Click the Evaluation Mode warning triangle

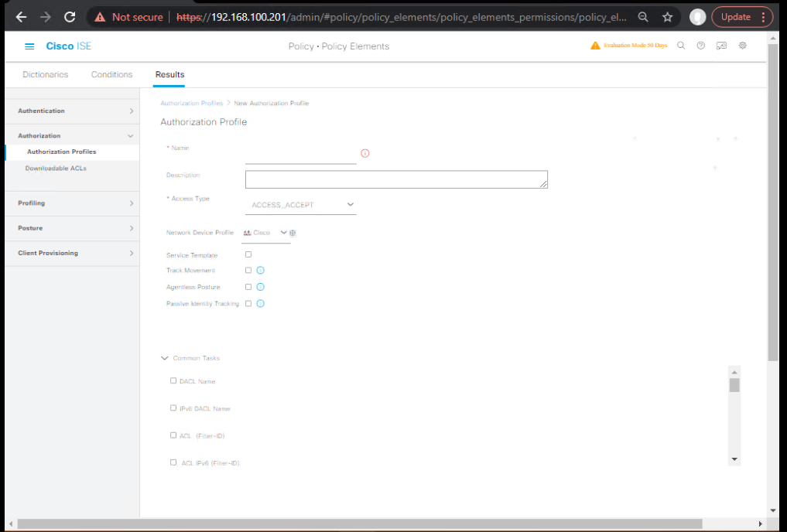[x=595, y=46]
